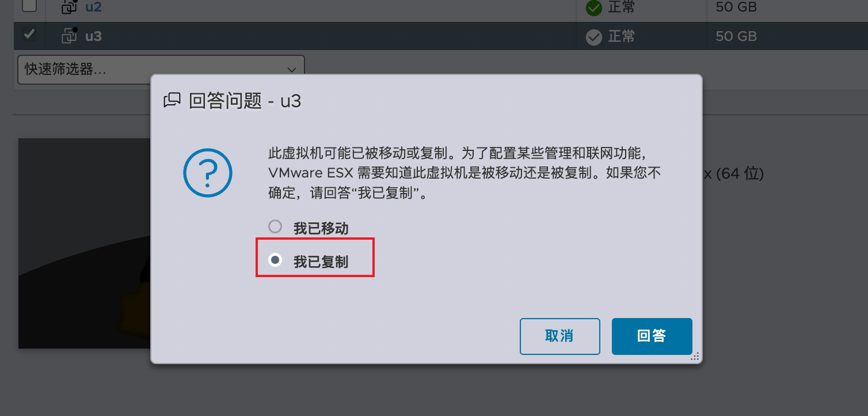Click the chat bubbles icon in dialog title
This screenshot has width=868, height=416.
[x=172, y=101]
